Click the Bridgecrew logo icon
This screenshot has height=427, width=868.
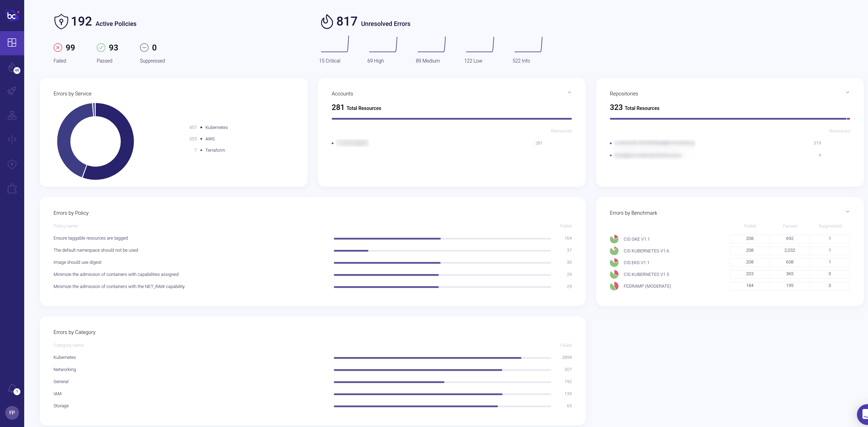click(12, 16)
